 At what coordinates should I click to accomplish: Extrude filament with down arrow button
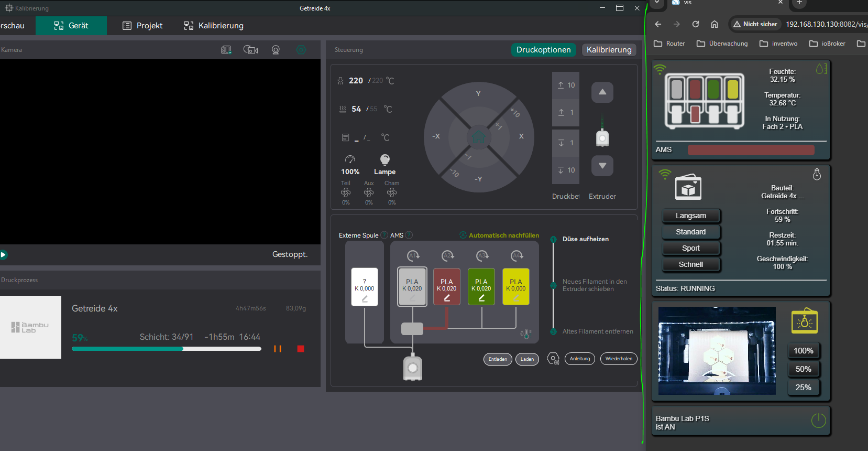pyautogui.click(x=602, y=166)
